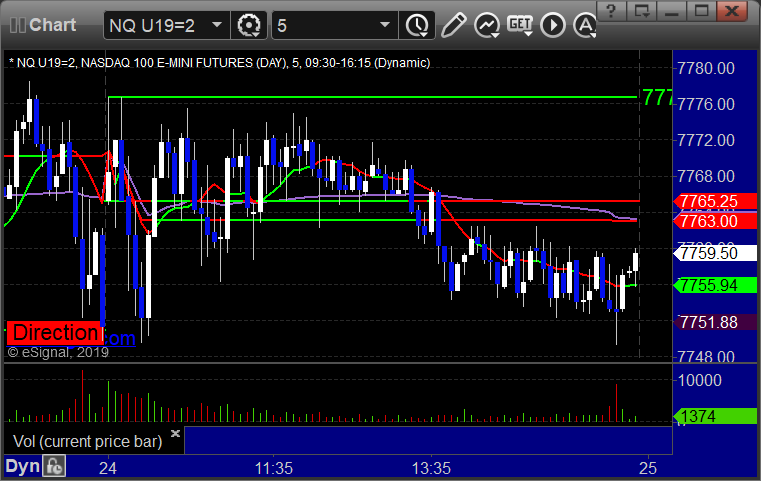Open the studies line-chart icon menu
The width and height of the screenshot is (761, 481).
coord(487,25)
